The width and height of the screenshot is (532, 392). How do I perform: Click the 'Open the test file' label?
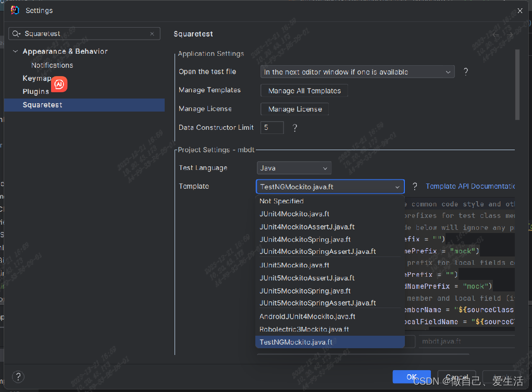coord(207,71)
